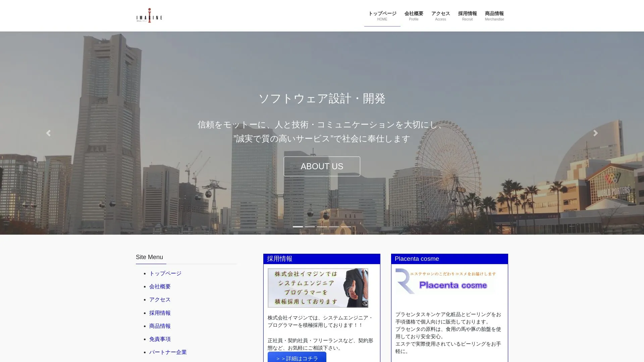Open 免責事項 link in Site Menu
Image resolution: width=644 pixels, height=362 pixels.
[x=160, y=339]
